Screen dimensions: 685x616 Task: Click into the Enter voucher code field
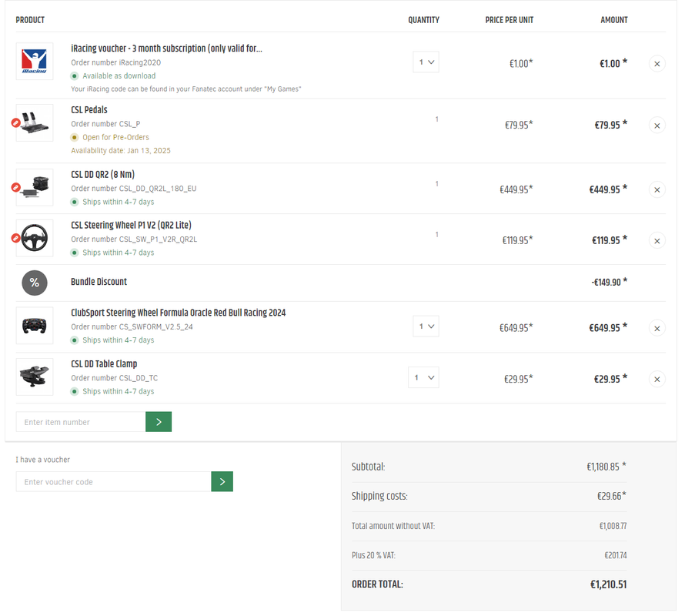click(x=113, y=482)
